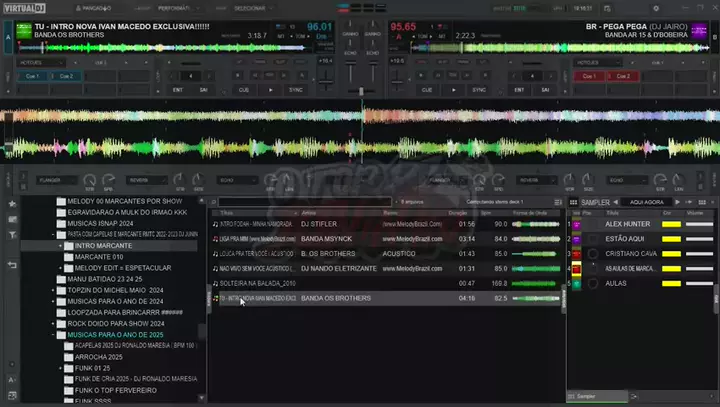Viewport: 720px width, 407px height.
Task: Trigger red Cue 1 pad on right deck
Action: (x=590, y=76)
